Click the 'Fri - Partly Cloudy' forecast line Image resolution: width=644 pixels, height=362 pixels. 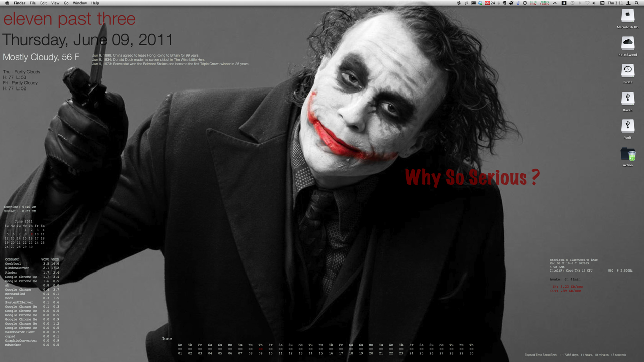pos(20,83)
